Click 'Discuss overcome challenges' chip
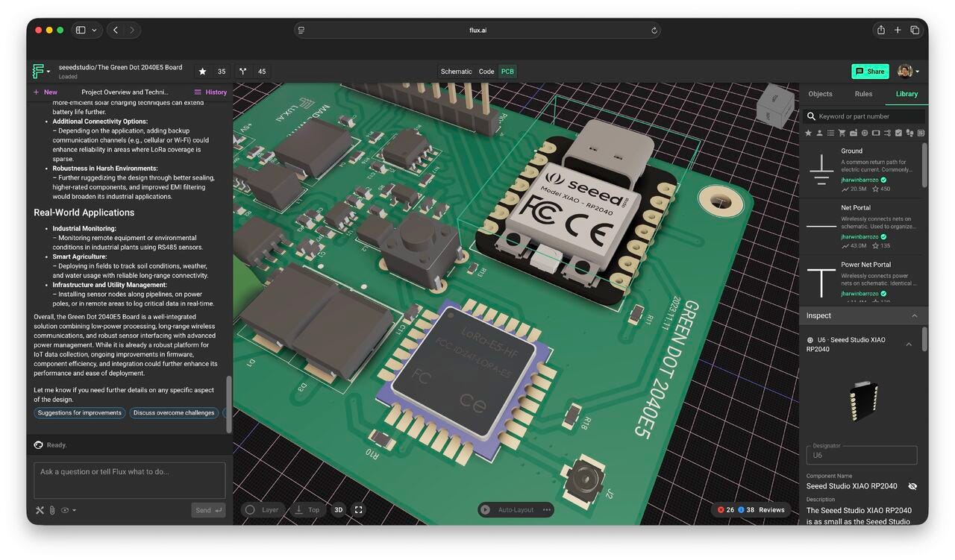The image size is (955, 560). pos(174,412)
